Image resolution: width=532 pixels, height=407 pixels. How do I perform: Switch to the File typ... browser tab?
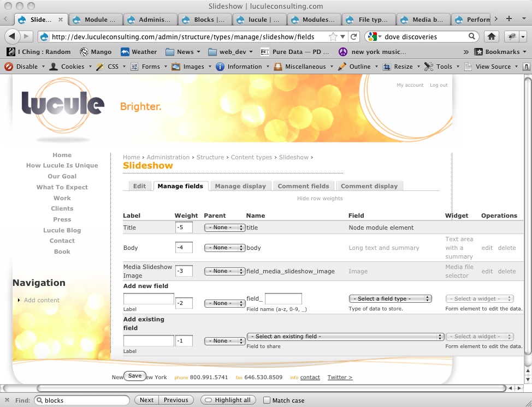(x=369, y=19)
